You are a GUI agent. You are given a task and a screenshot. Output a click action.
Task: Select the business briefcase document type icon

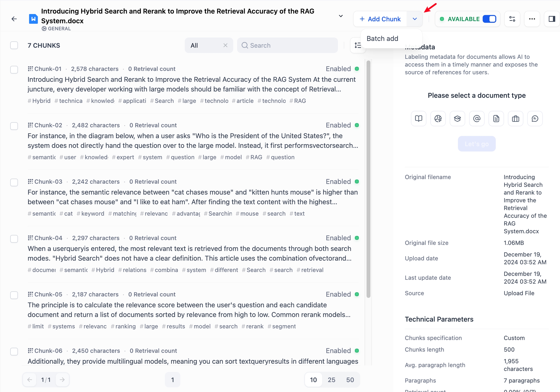click(x=515, y=119)
